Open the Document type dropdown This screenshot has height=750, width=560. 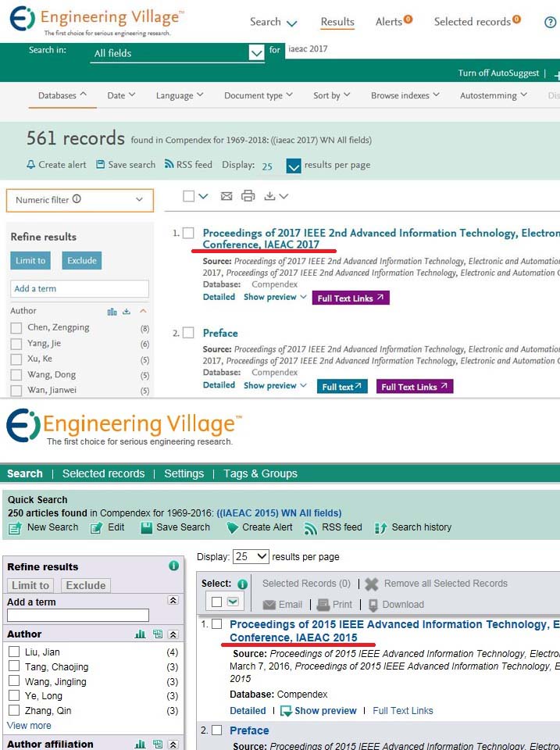click(x=259, y=95)
